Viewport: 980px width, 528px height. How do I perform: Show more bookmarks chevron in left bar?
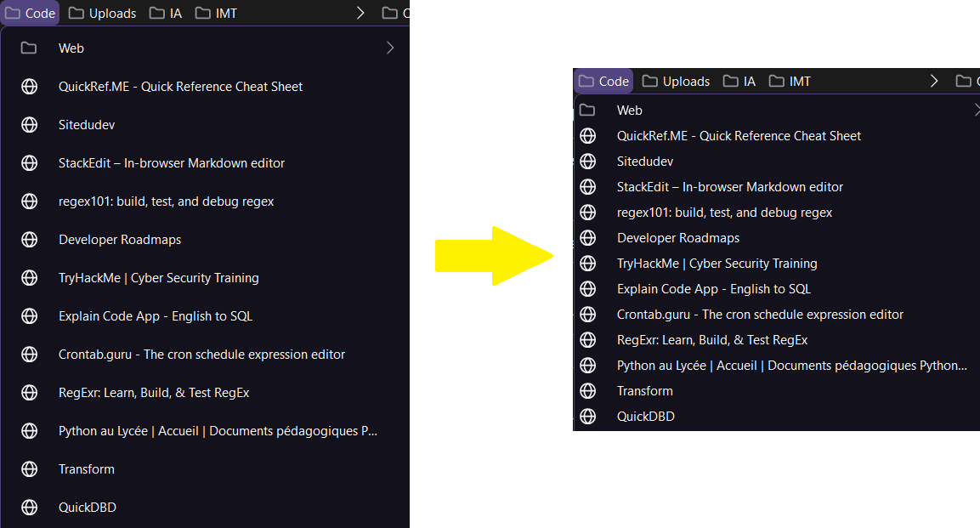tap(360, 13)
